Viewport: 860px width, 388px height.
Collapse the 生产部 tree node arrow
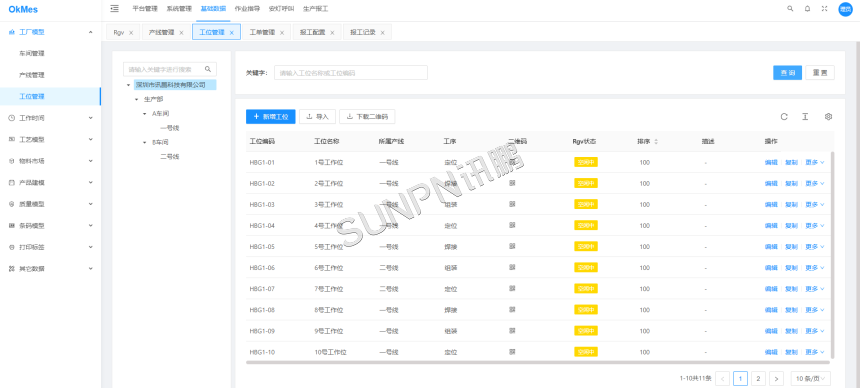137,99
